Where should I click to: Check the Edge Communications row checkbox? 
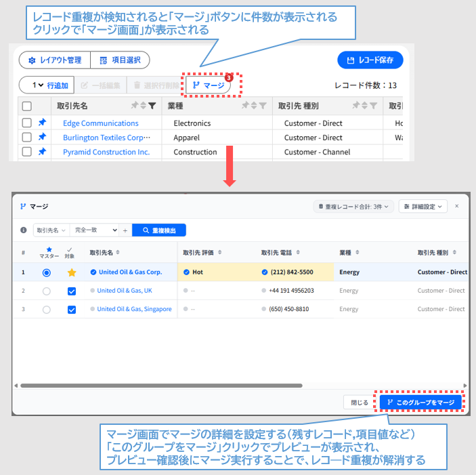point(27,123)
